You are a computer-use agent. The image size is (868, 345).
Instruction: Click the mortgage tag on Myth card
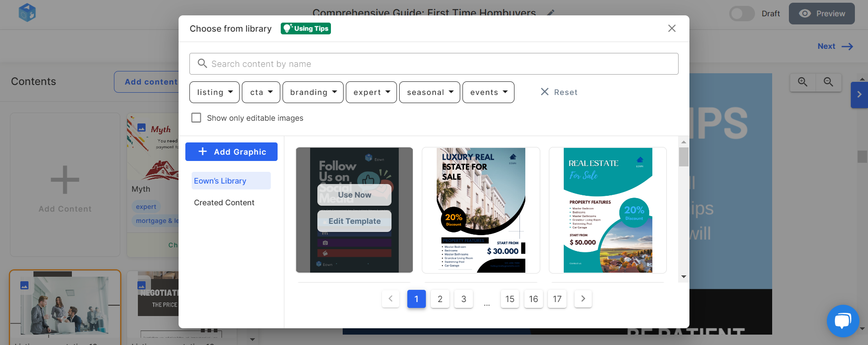click(x=156, y=221)
